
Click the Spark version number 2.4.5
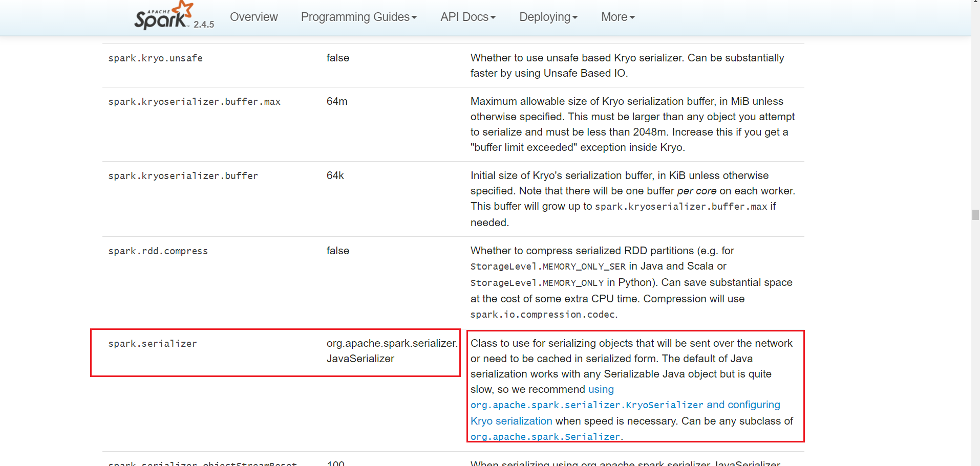pyautogui.click(x=204, y=24)
